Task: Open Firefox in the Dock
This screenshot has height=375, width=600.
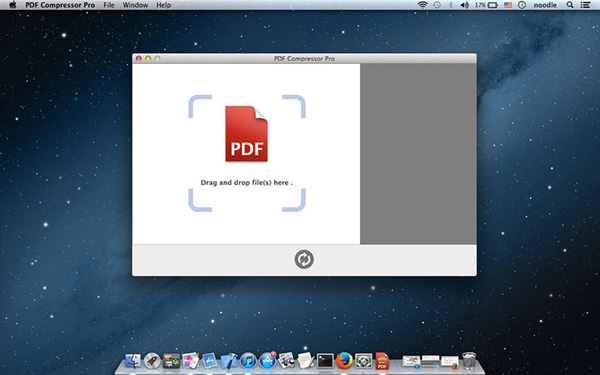Action: coord(344,361)
